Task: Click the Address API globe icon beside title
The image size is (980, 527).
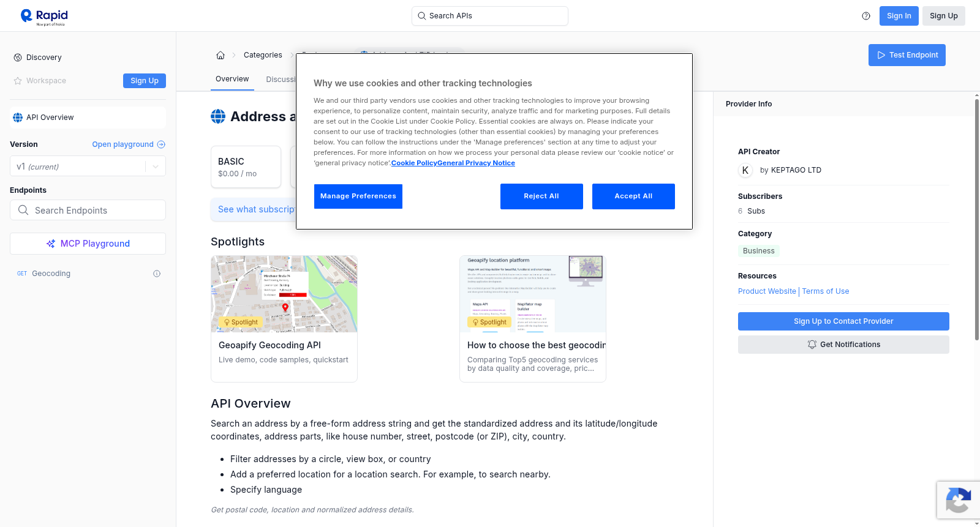Action: 218,116
